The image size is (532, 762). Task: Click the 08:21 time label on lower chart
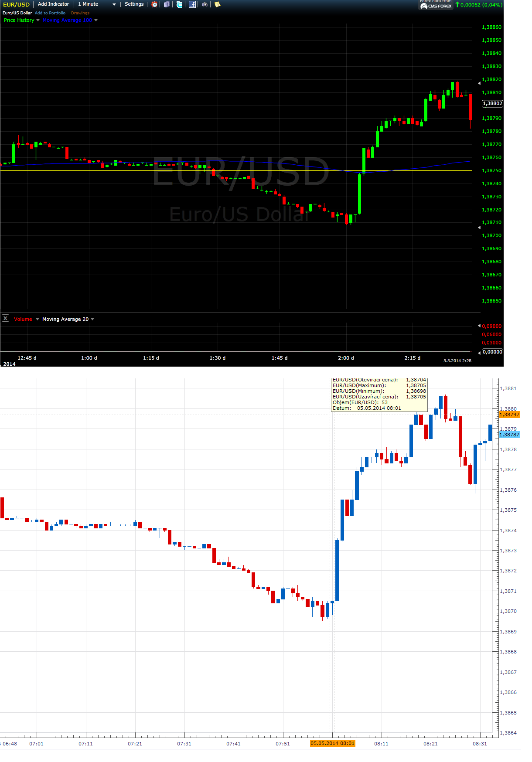point(430,744)
